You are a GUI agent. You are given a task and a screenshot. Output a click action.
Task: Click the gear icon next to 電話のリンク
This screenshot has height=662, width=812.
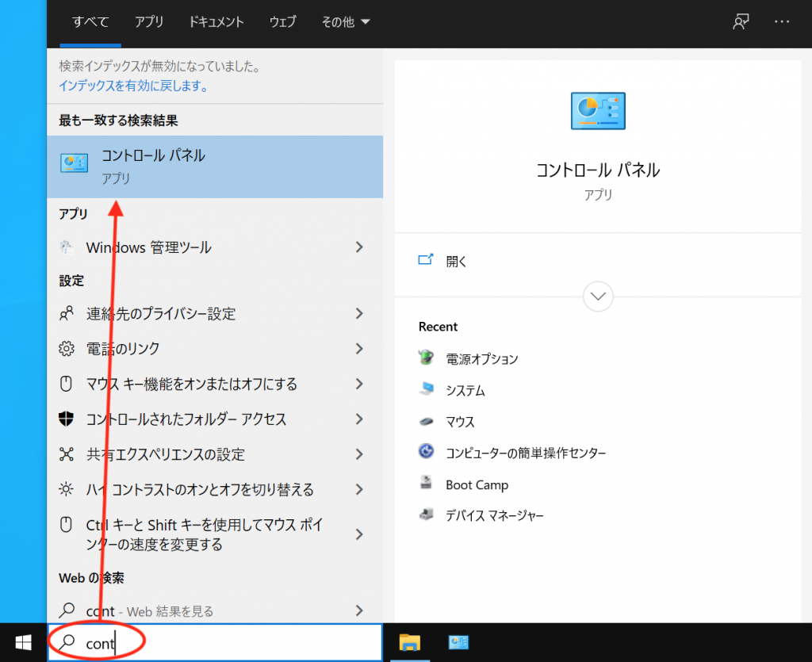pos(67,349)
